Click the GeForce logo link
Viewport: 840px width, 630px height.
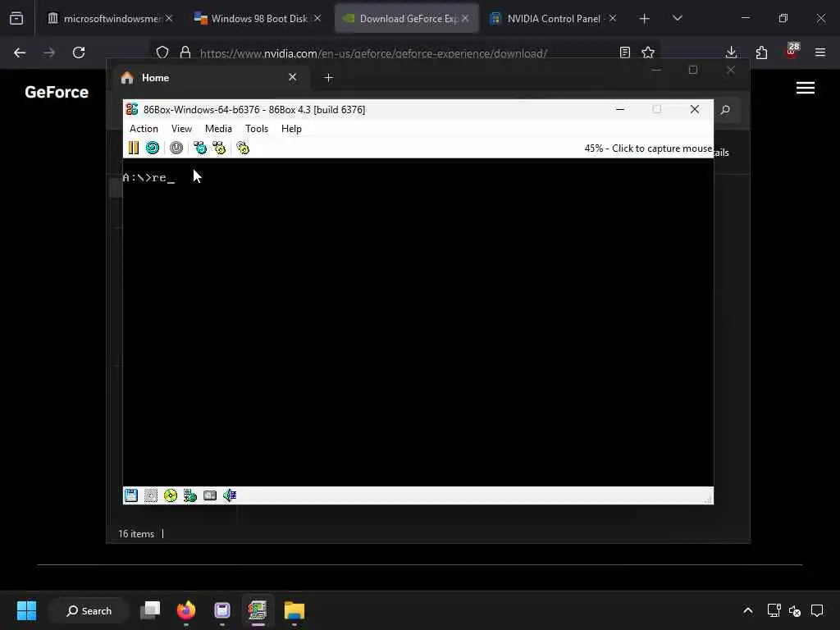57,92
